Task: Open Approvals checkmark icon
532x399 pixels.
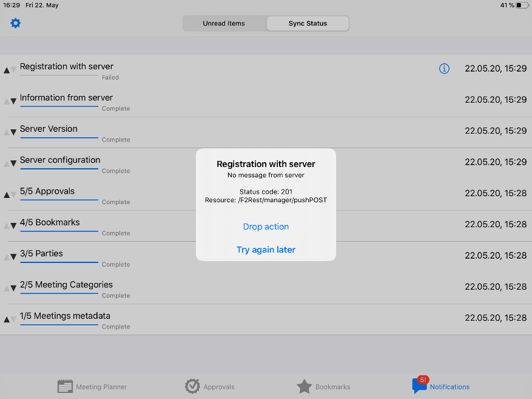Action: (x=192, y=386)
